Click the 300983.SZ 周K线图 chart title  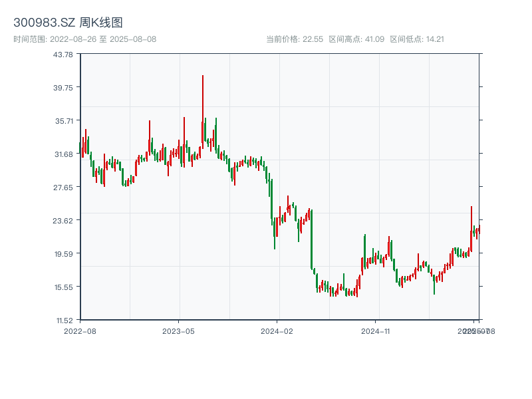[68, 23]
